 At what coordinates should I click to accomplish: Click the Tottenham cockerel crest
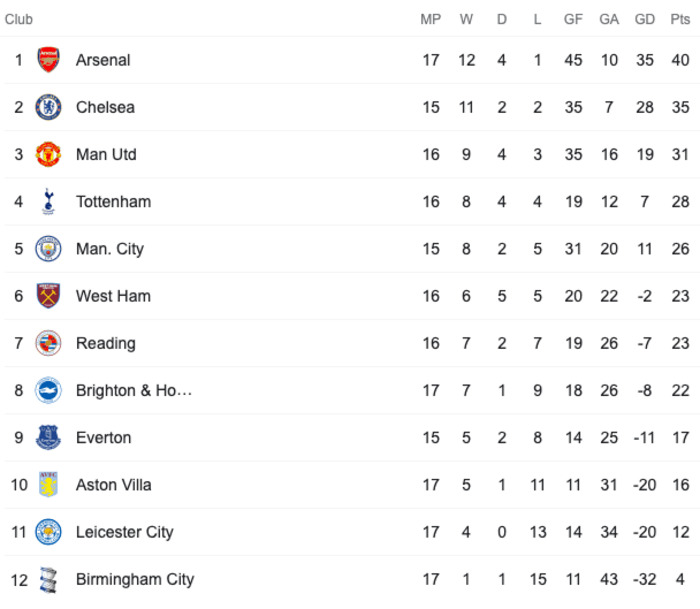tap(48, 202)
